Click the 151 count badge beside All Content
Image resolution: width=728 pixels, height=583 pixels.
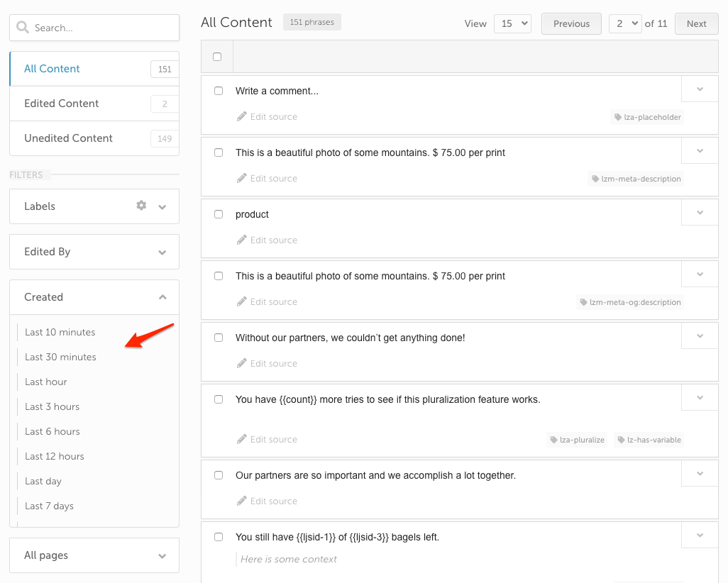(165, 69)
